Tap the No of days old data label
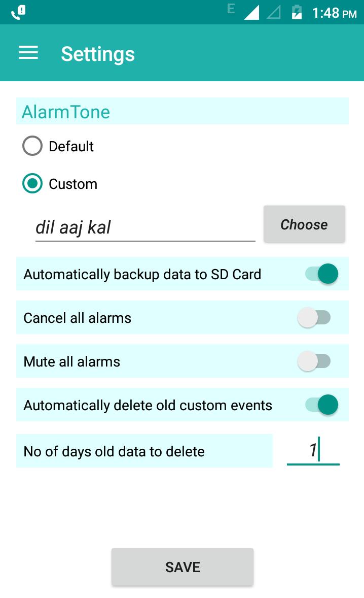The width and height of the screenshot is (364, 598). pyautogui.click(x=114, y=452)
